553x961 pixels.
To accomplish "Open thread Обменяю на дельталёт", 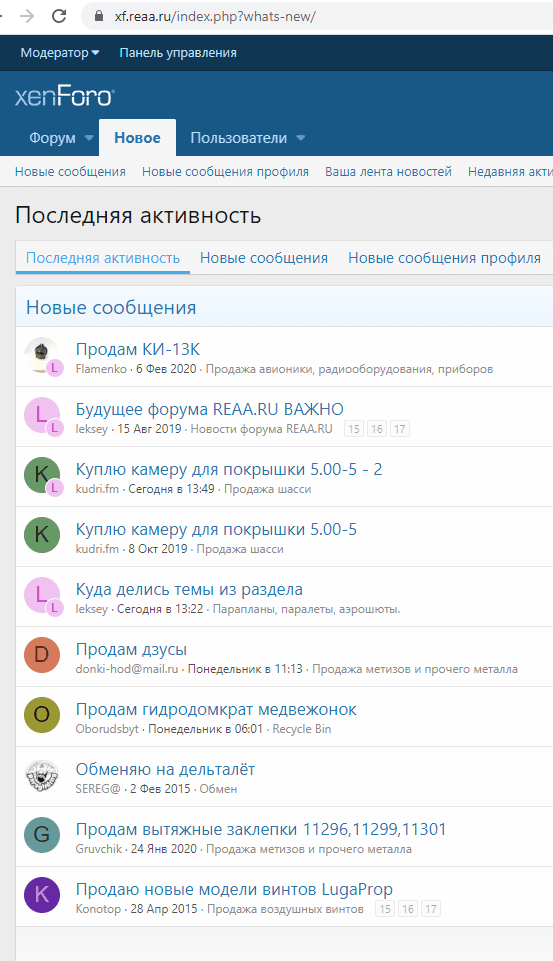I will 165,769.
